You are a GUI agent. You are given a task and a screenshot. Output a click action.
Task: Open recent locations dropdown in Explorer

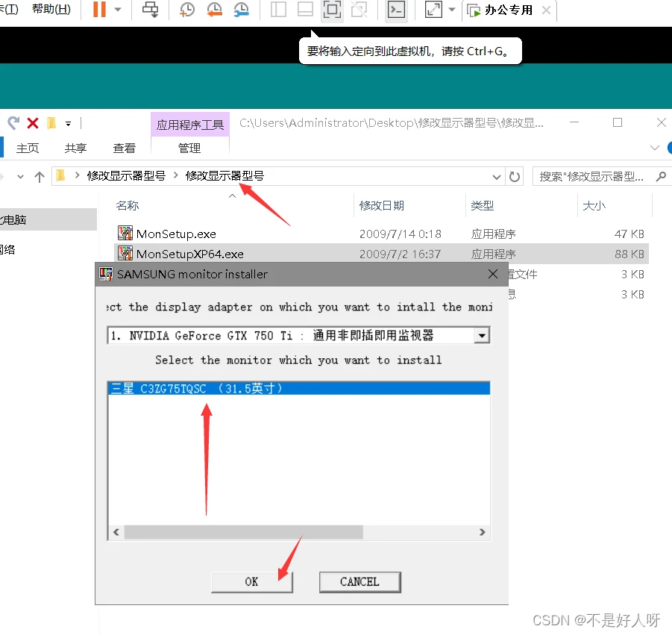(20, 176)
